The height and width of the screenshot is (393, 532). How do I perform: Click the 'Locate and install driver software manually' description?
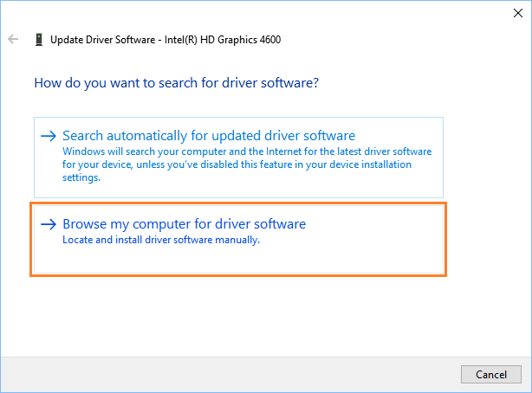tap(161, 241)
